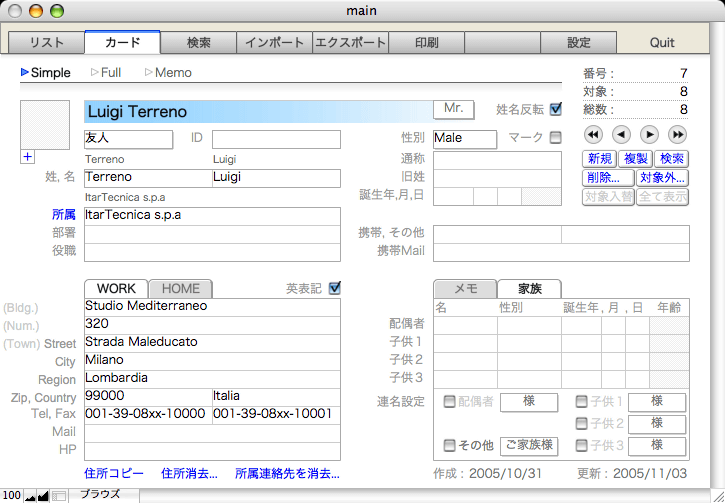Switch to the Memo view
This screenshot has height=503, width=725.
click(168, 73)
